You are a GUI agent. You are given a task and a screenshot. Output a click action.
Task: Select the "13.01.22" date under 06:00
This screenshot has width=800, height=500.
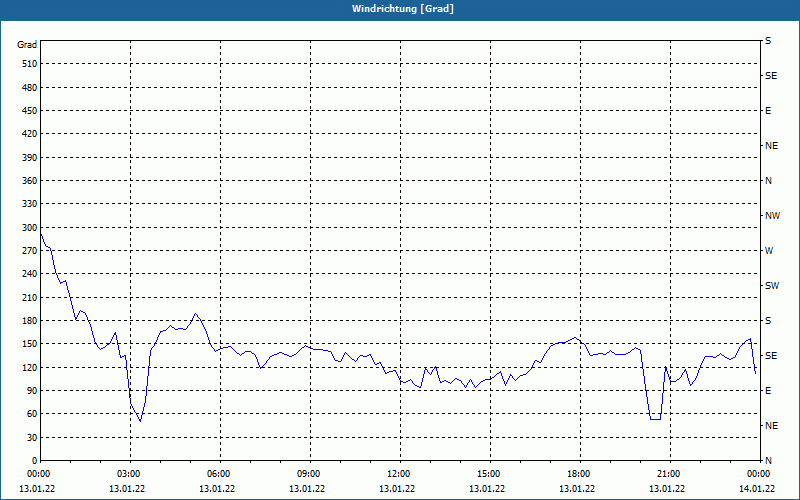217,489
